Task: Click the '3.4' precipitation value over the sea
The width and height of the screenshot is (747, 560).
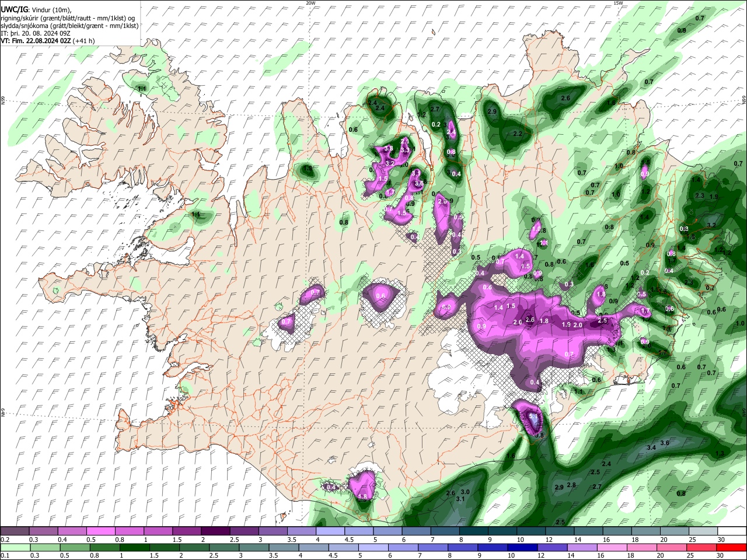Action: [652, 447]
